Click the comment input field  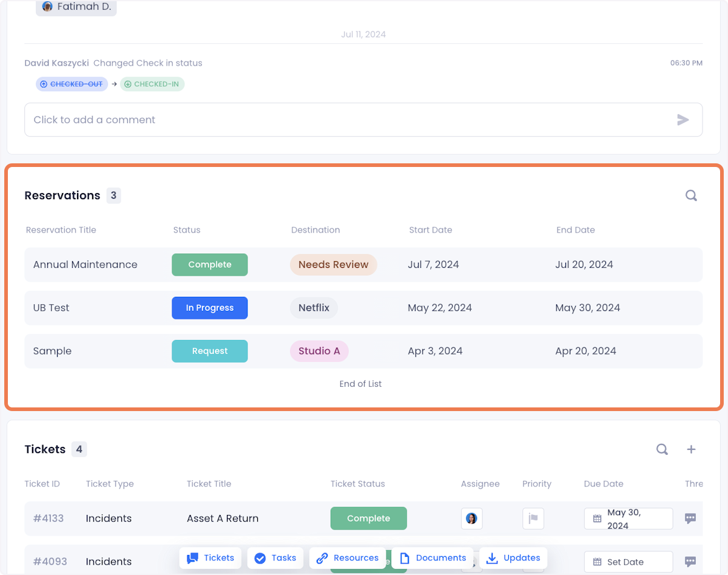(x=363, y=120)
